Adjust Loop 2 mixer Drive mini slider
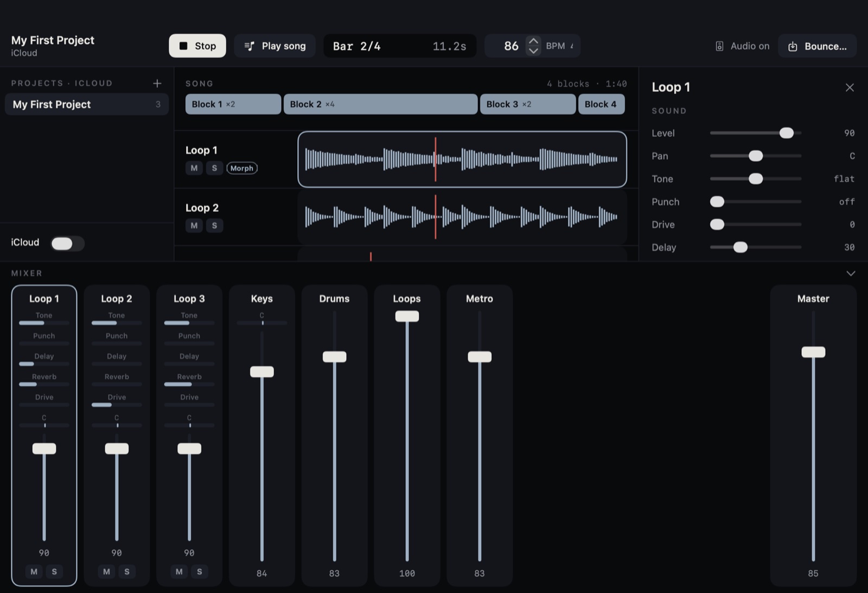The height and width of the screenshot is (593, 868). pyautogui.click(x=117, y=405)
